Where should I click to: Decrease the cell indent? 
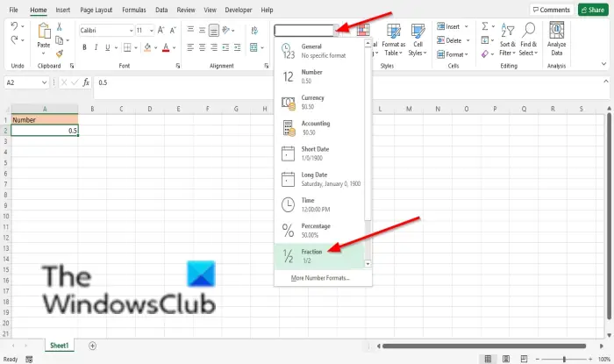coord(225,47)
